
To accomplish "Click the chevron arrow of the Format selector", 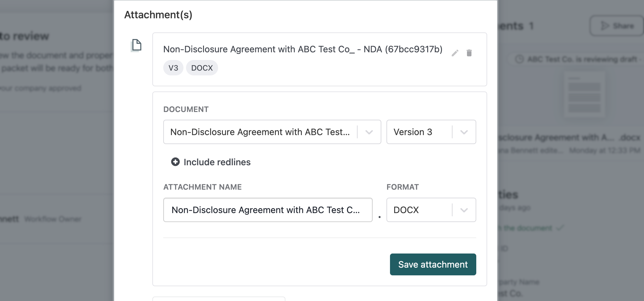I will (464, 210).
